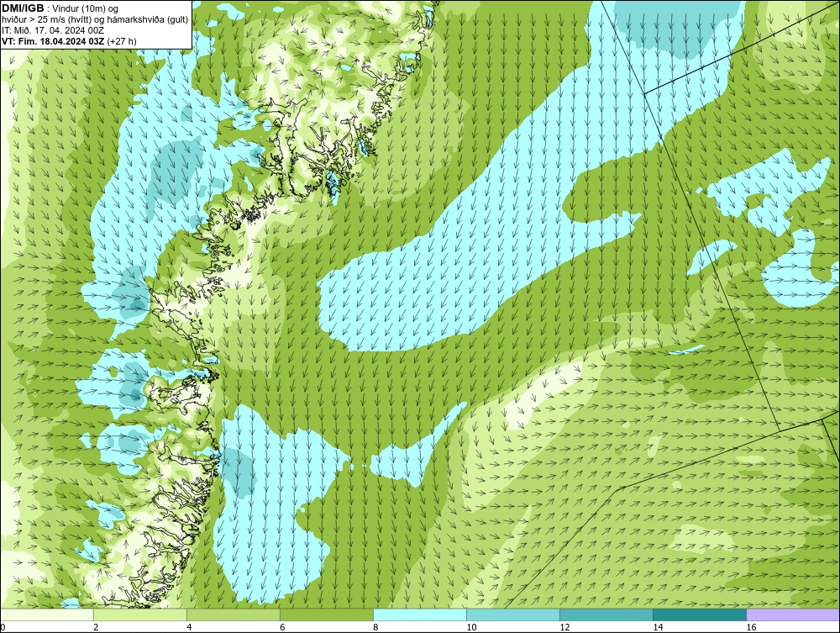Click the legend label '8'
Viewport: 840px width, 633px height.
point(375,627)
